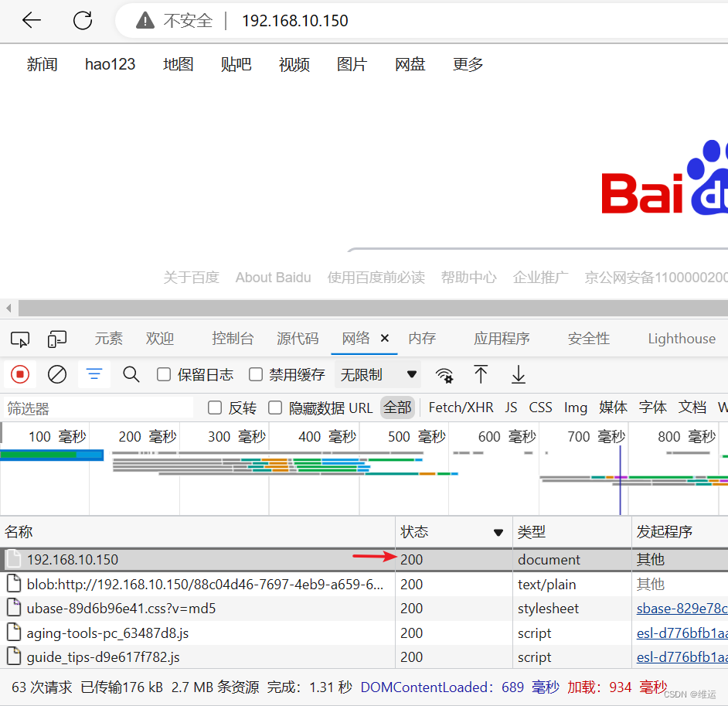This screenshot has width=728, height=706.
Task: Click file icon of the blob:http row
Action: point(14,583)
